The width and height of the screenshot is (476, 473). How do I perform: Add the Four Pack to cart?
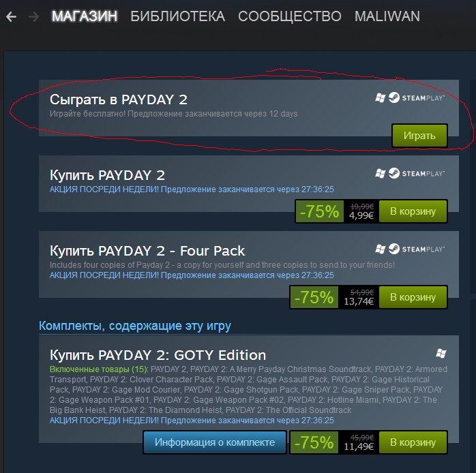413,297
